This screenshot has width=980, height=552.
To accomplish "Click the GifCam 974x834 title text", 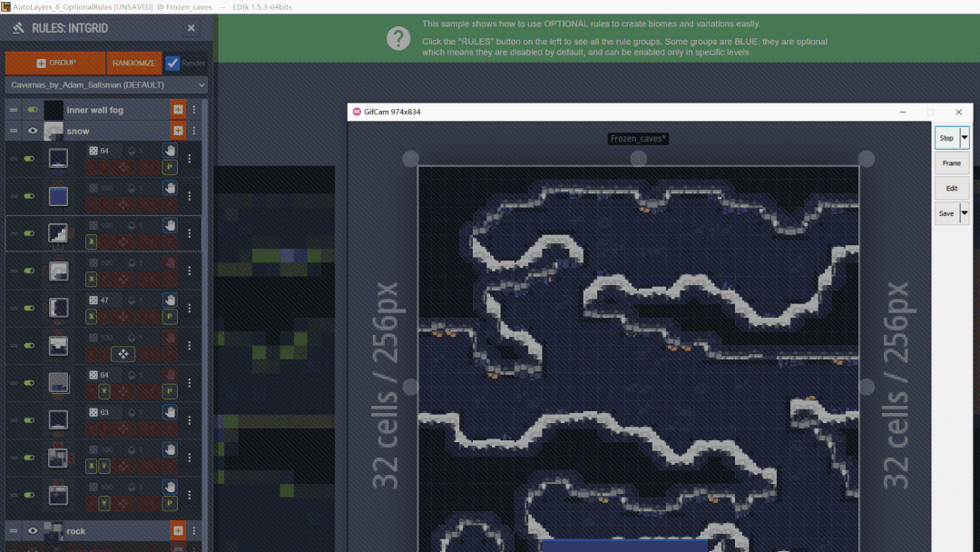I will tap(393, 112).
